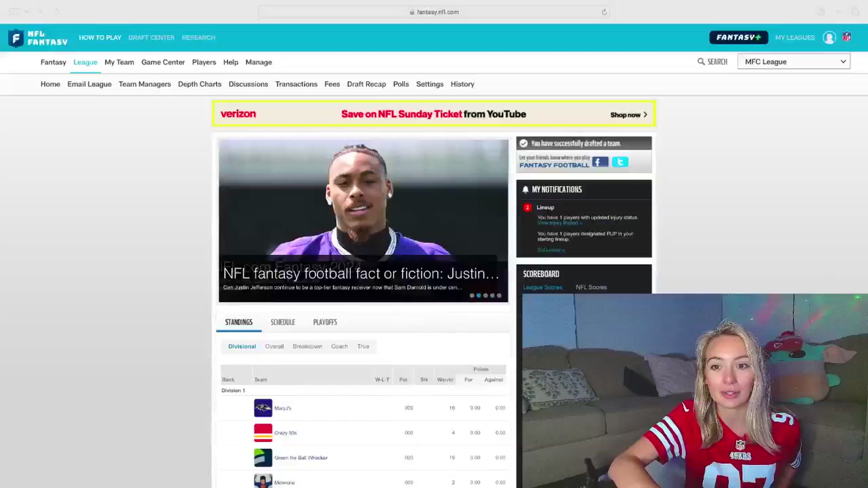Viewport: 868px width, 488px height.
Task: Open league History page
Action: point(462,84)
